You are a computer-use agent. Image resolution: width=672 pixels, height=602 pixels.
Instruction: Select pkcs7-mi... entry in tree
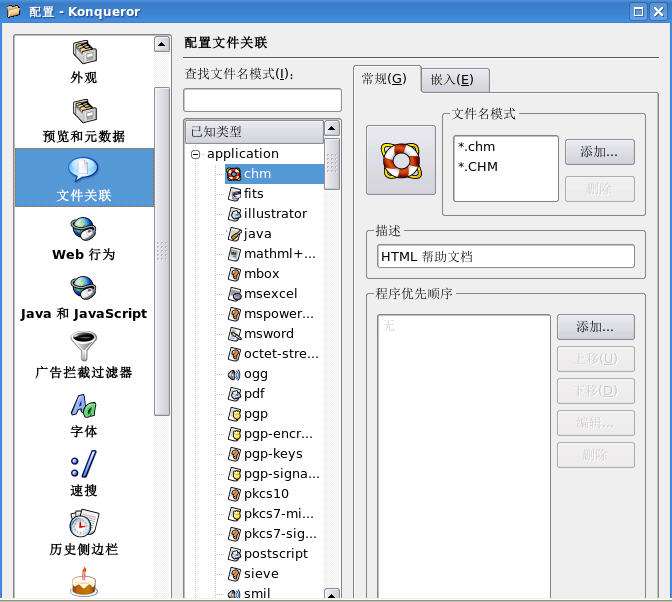[279, 514]
